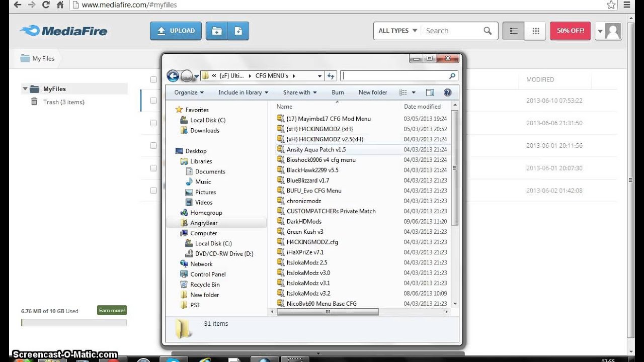Open the Share with menu
Screen dimensions: 644x362
[x=300, y=93]
